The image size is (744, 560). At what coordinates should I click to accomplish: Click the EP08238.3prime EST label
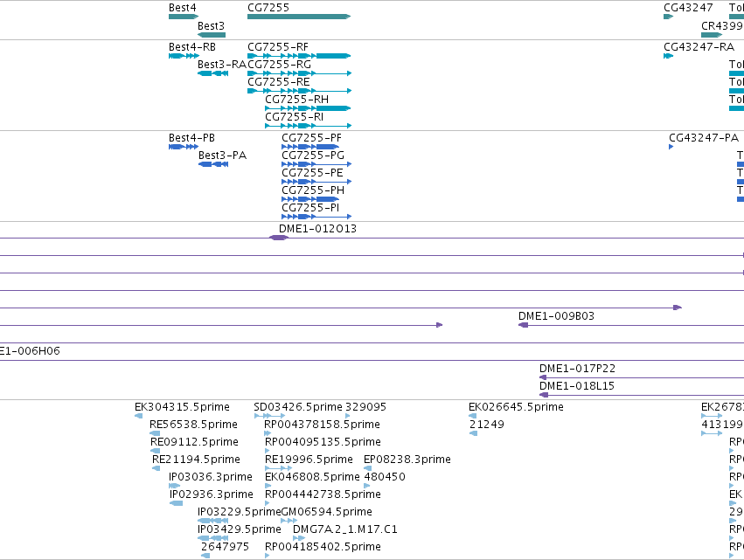[x=407, y=460]
